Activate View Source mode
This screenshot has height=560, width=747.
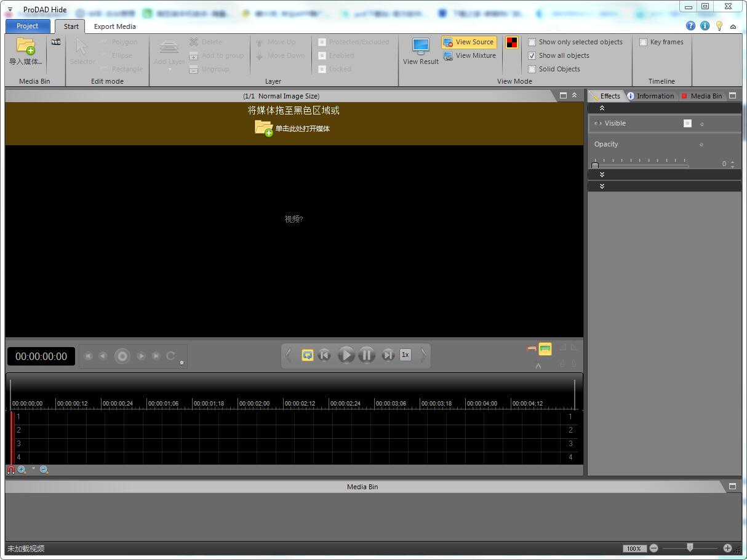click(469, 42)
